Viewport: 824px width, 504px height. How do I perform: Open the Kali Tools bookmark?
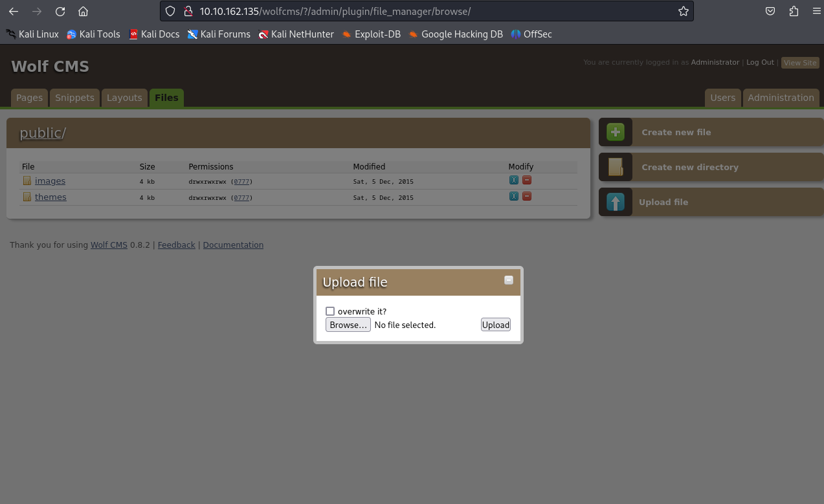tap(93, 34)
